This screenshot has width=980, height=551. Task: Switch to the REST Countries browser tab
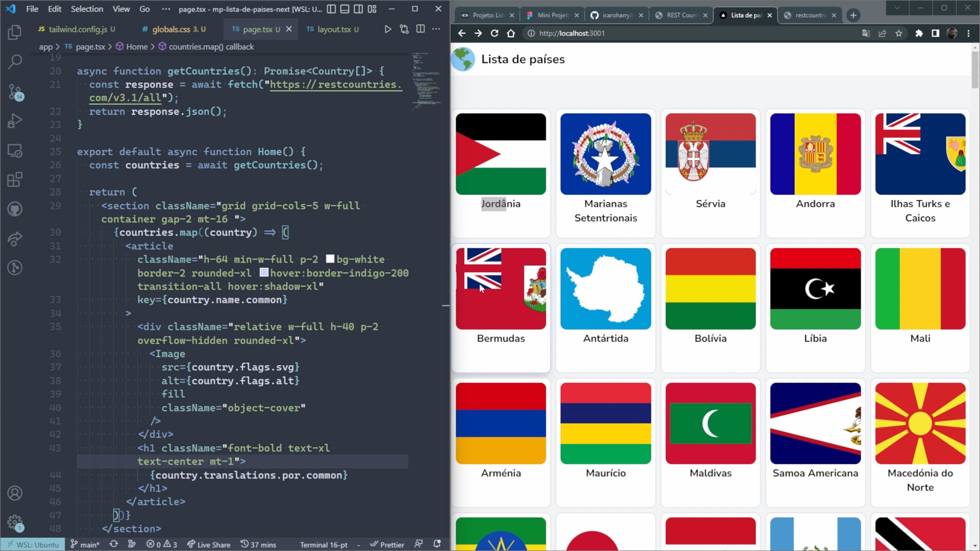681,15
